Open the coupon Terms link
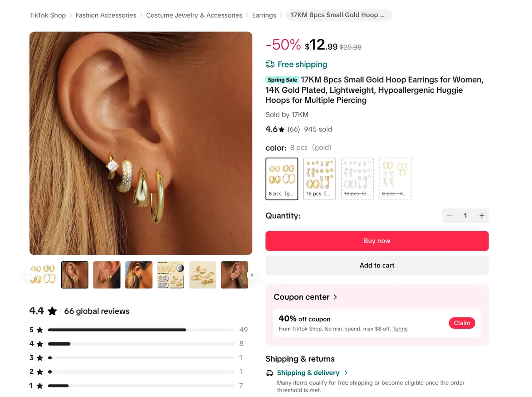Viewport: 532px width, 397px height. (x=399, y=328)
